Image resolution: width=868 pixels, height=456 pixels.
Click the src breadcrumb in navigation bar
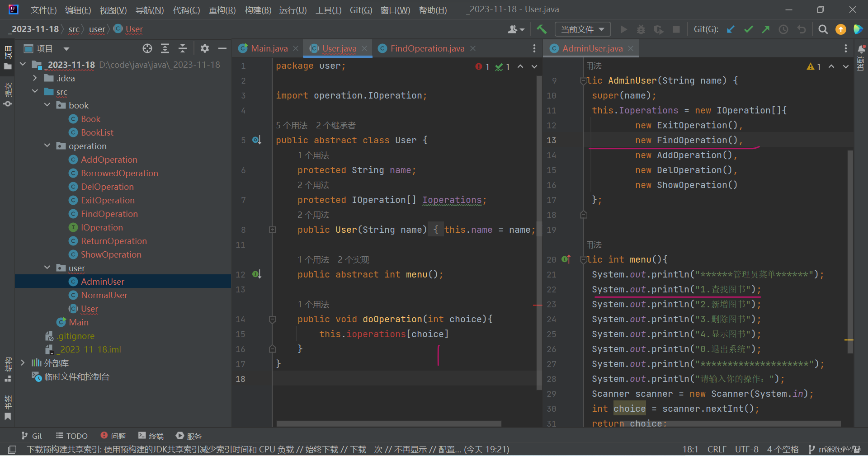(x=74, y=29)
